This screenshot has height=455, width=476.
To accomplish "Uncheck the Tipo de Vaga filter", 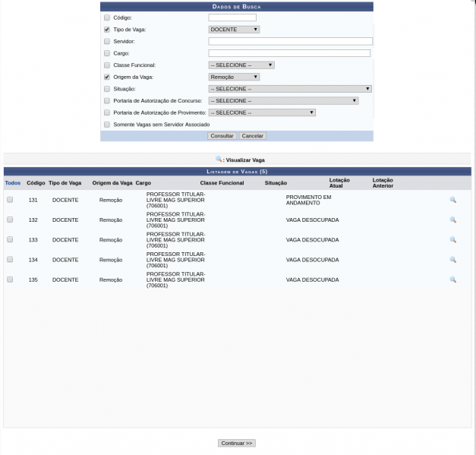I will (x=107, y=30).
